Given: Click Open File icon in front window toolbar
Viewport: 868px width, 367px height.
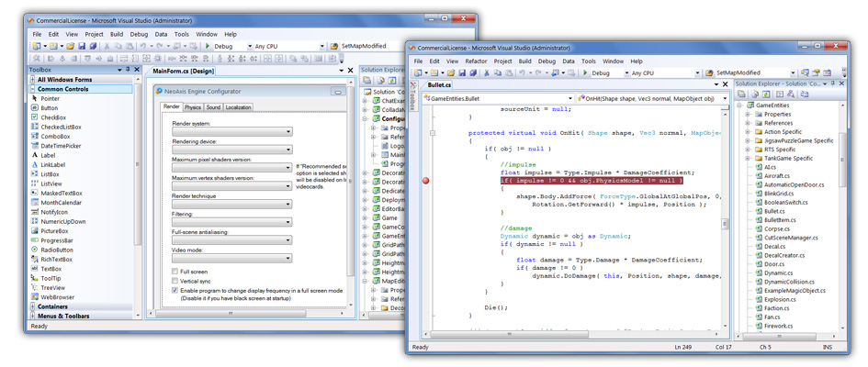Looking at the screenshot, I should pyautogui.click(x=451, y=73).
